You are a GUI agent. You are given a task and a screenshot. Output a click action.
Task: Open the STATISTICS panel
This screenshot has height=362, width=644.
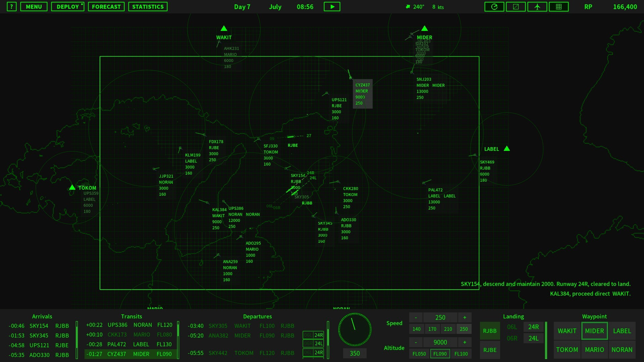148,7
